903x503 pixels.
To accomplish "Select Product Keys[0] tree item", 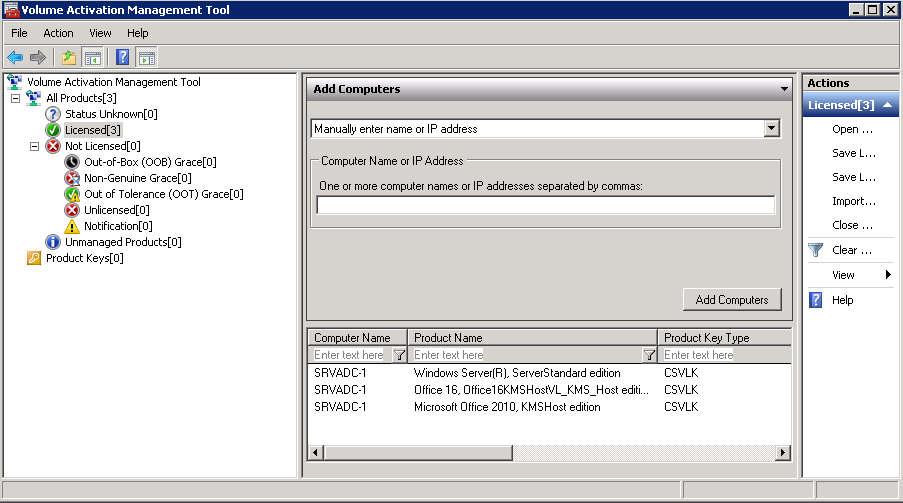I will point(85,258).
